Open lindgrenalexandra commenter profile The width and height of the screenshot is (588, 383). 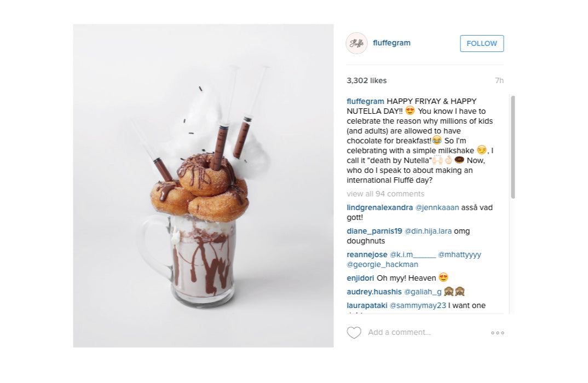tap(379, 207)
